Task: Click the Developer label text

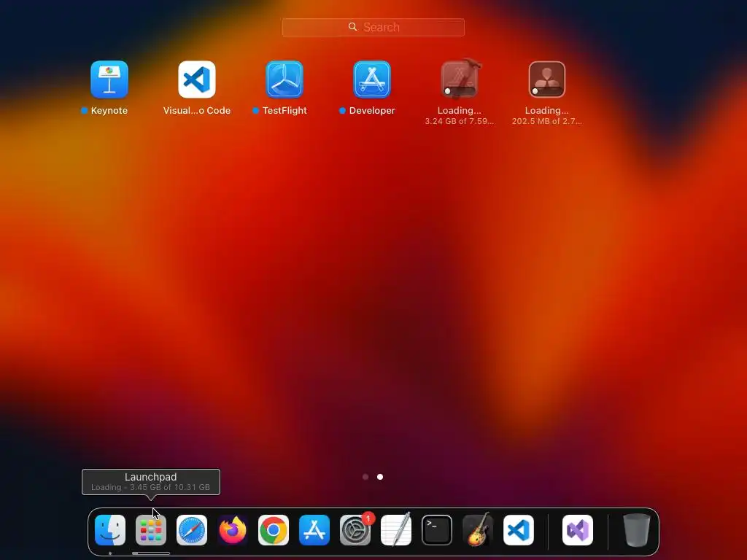Action: (x=372, y=111)
